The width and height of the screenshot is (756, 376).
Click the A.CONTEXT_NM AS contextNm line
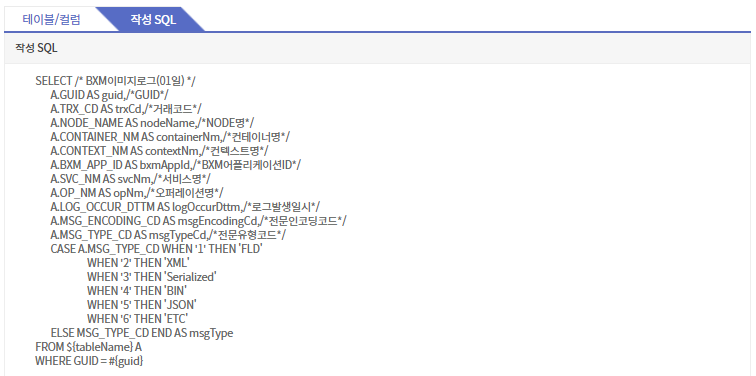click(x=159, y=151)
